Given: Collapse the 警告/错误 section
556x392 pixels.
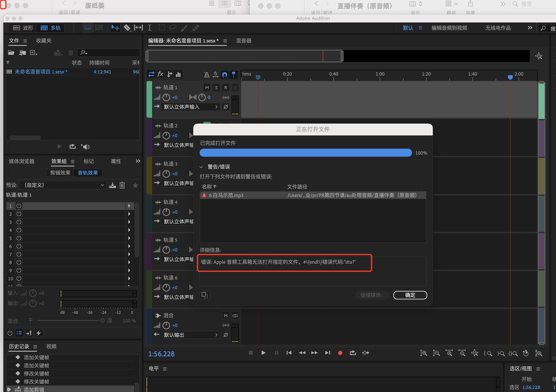Looking at the screenshot, I should [201, 167].
